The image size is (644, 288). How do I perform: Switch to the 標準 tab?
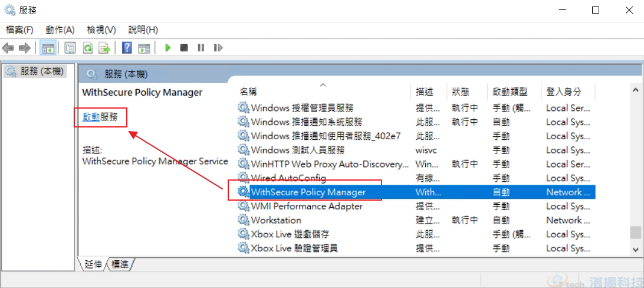click(120, 264)
